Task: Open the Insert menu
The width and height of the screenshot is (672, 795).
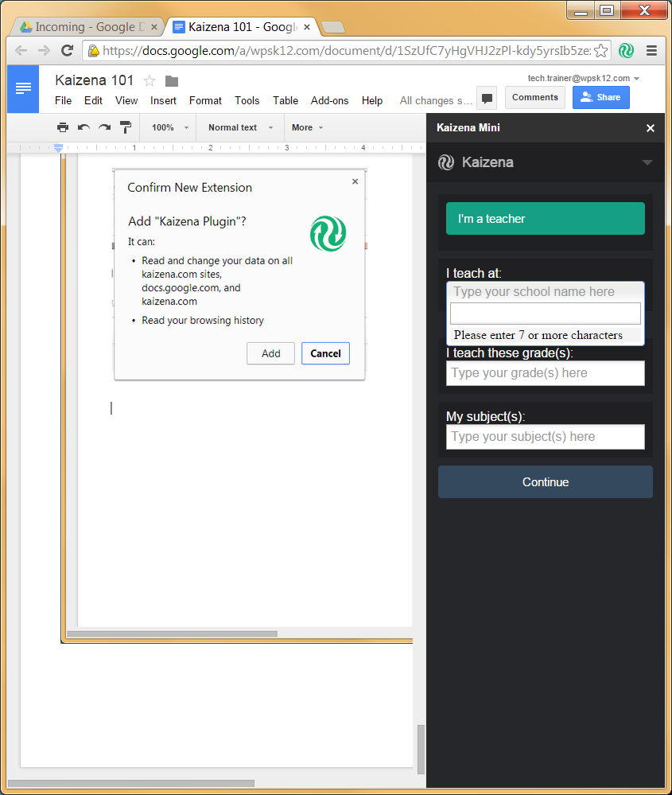Action: (163, 101)
